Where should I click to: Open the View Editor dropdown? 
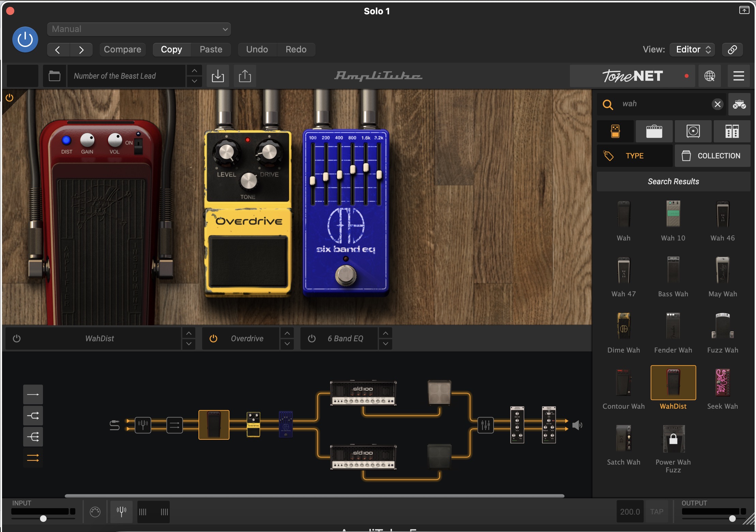click(x=692, y=50)
